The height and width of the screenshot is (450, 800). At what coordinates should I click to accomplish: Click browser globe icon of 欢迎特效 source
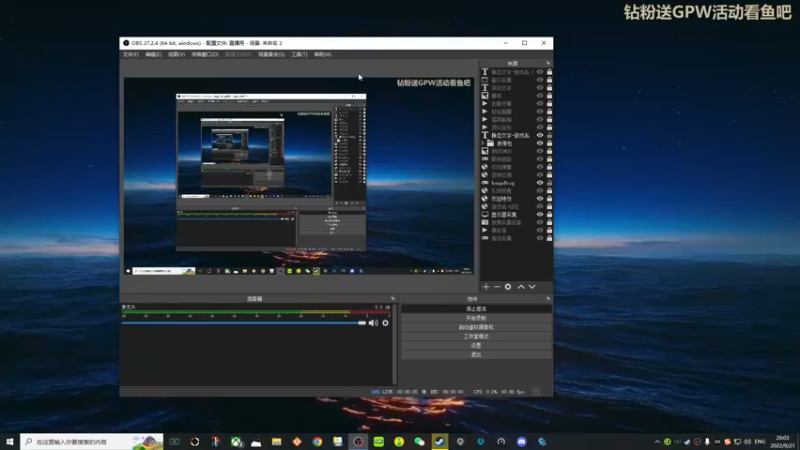(485, 198)
